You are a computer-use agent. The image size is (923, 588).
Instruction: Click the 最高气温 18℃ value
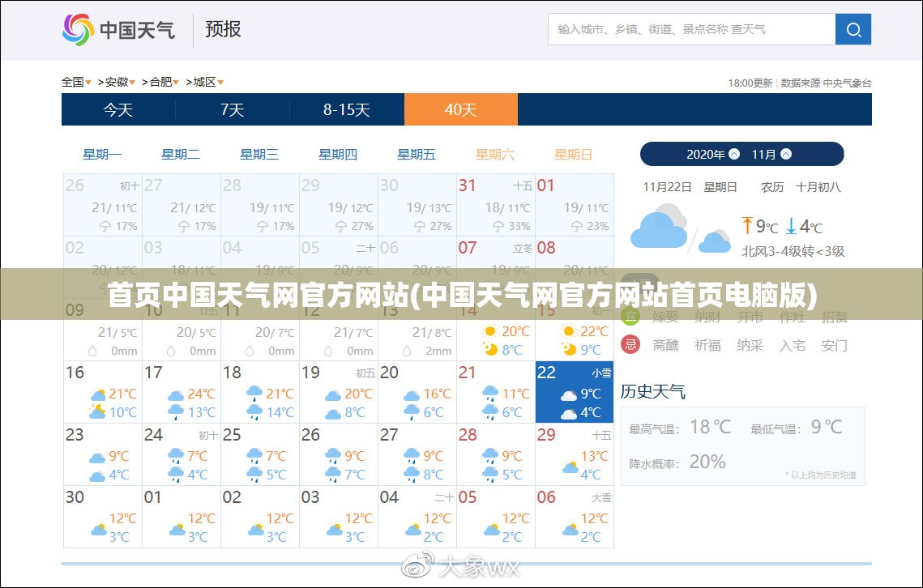tap(710, 427)
